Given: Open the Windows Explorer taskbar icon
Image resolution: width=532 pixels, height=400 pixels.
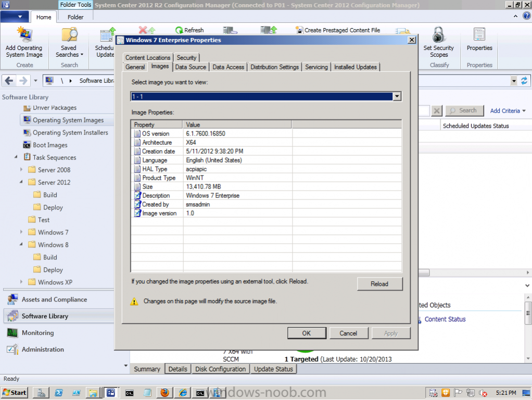Looking at the screenshot, I should 93,393.
